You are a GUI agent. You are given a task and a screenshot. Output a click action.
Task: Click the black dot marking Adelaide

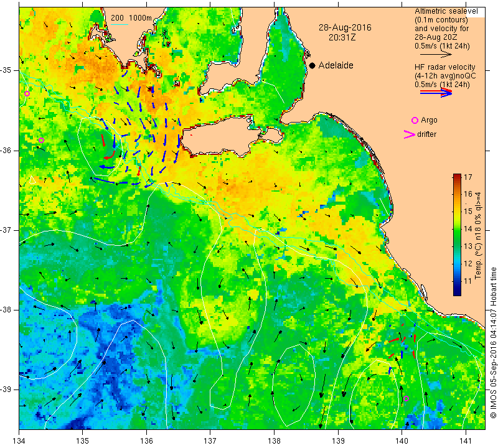point(312,65)
